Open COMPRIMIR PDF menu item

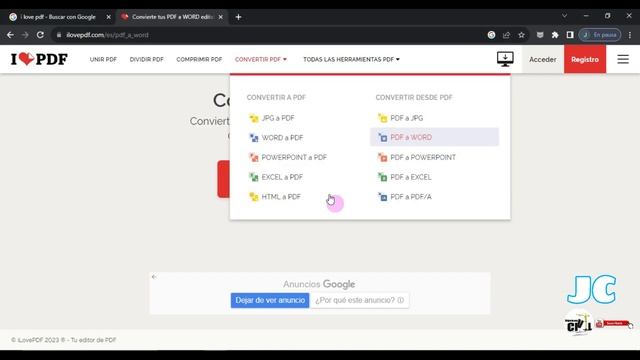pyautogui.click(x=199, y=59)
